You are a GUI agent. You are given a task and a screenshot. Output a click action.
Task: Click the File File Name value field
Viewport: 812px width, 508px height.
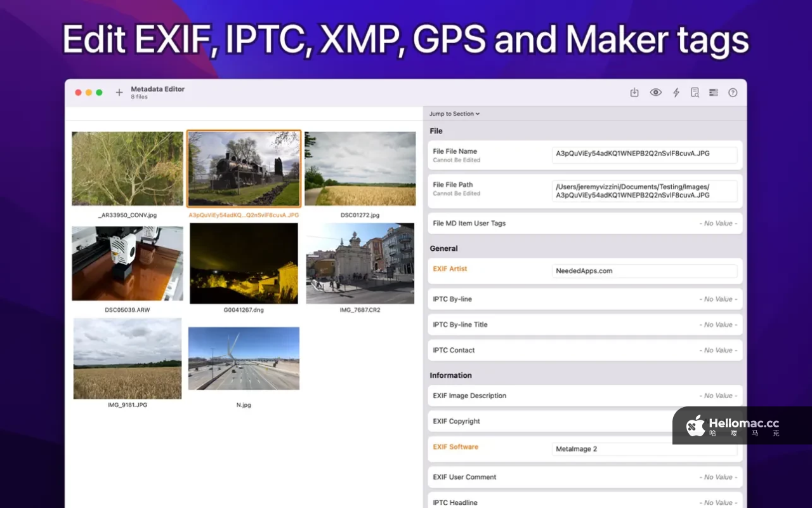[x=645, y=156]
